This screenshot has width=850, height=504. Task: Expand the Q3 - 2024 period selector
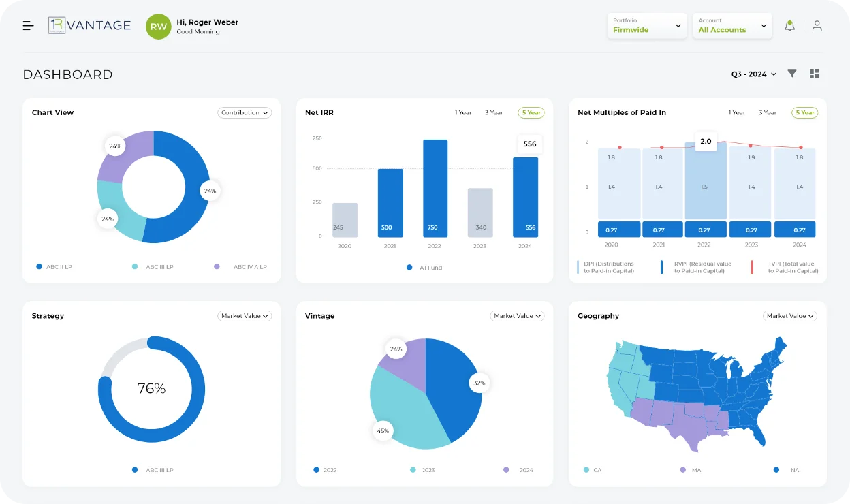coord(754,74)
